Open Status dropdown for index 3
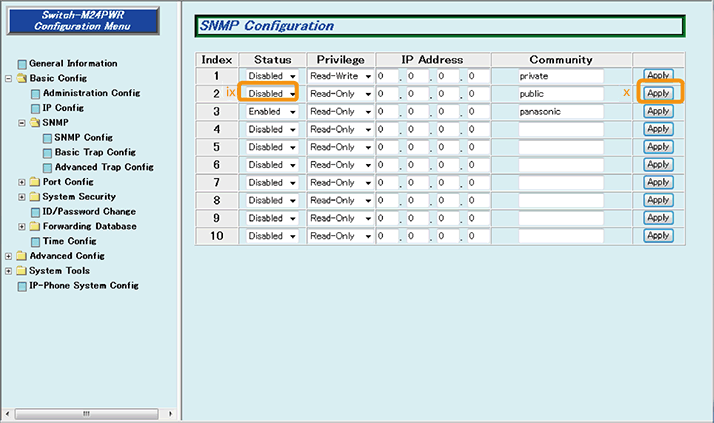This screenshot has height=423, width=714. tap(271, 112)
